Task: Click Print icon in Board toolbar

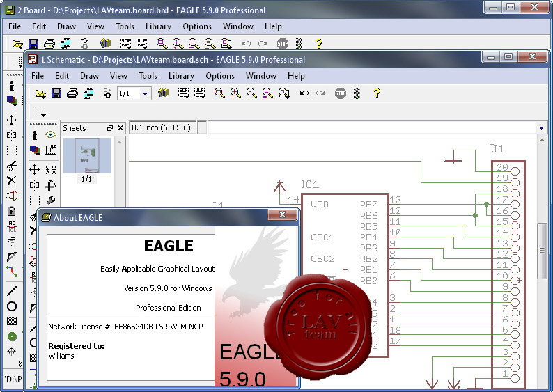Action: [x=49, y=44]
